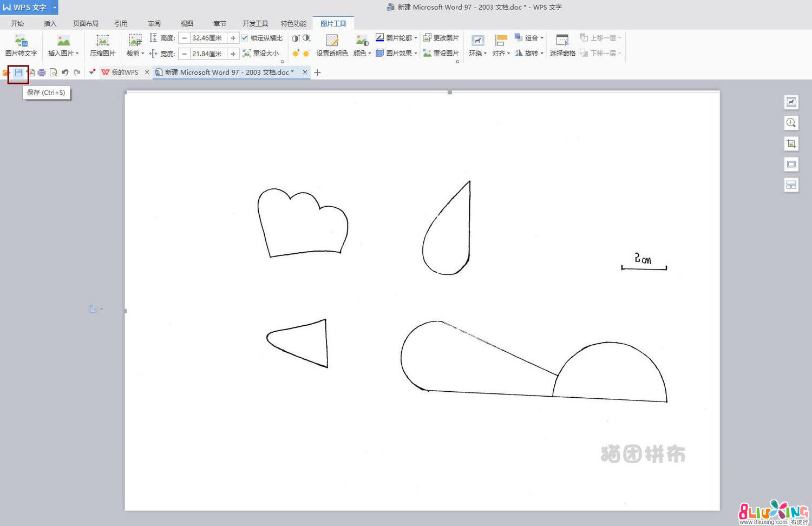Click the 压缩图片 compress picture icon
Image resolution: width=812 pixels, height=526 pixels.
point(102,41)
